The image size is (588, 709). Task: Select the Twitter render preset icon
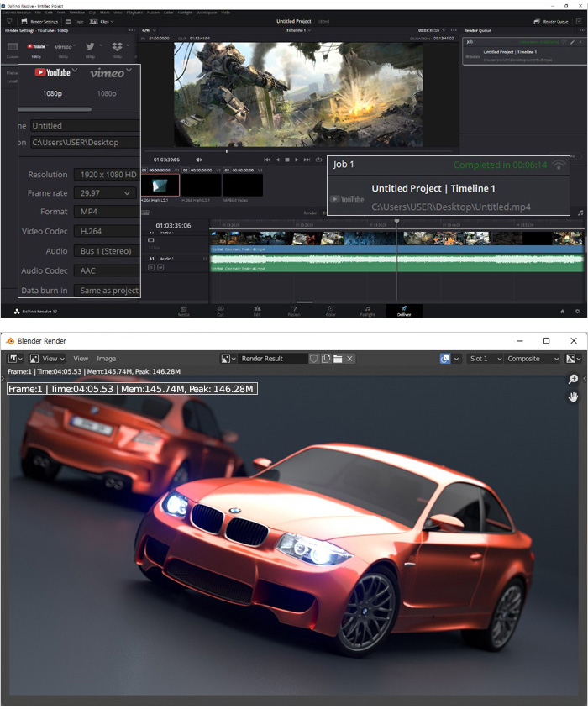coord(90,46)
